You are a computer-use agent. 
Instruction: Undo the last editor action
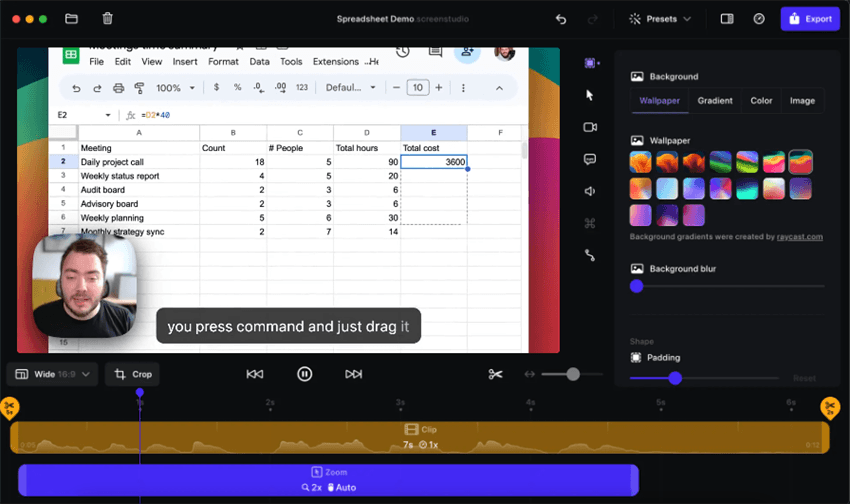561,20
